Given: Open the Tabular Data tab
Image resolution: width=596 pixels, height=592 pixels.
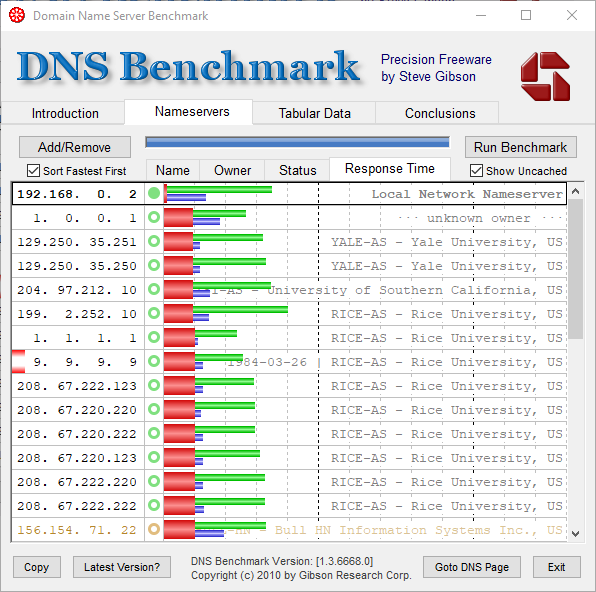Looking at the screenshot, I should (314, 113).
